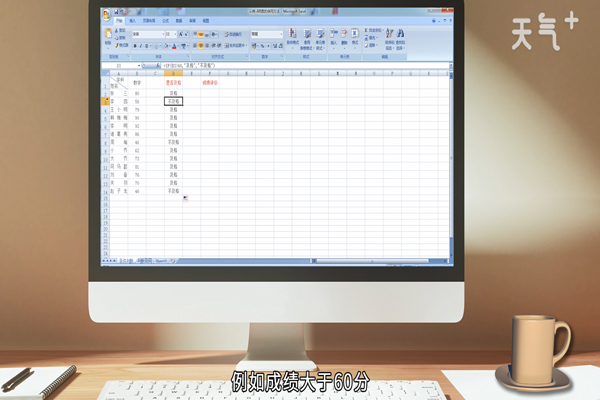Image resolution: width=600 pixels, height=400 pixels.
Task: Click the text Orientation icon
Action: pyautogui.click(x=213, y=34)
